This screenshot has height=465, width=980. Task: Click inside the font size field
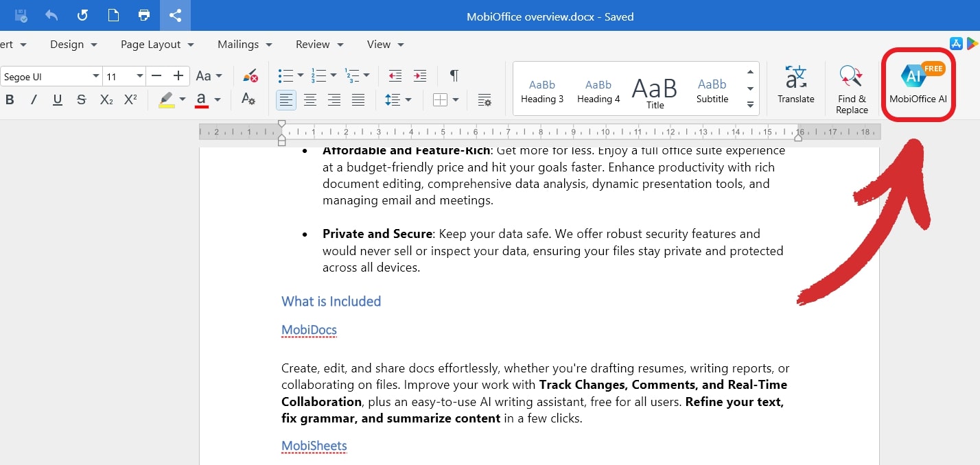117,75
